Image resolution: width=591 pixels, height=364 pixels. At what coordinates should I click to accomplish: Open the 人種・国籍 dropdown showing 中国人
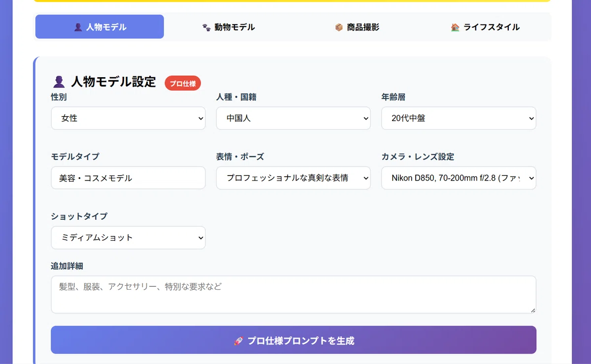point(293,119)
